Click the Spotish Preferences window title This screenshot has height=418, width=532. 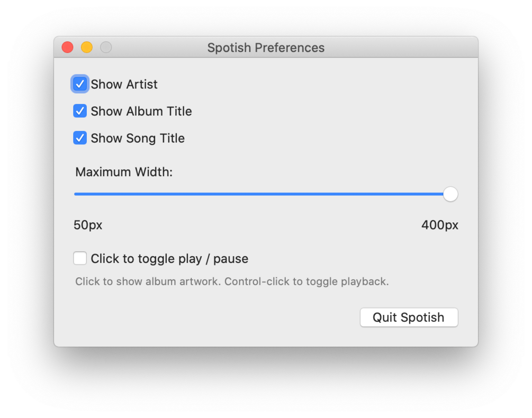[x=266, y=48]
